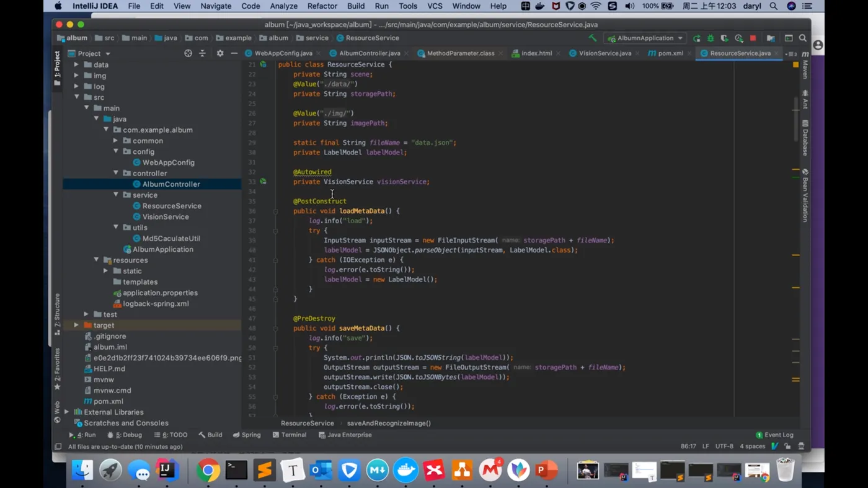The width and height of the screenshot is (868, 488).
Task: Close the pom.xml editor tab
Action: 689,54
